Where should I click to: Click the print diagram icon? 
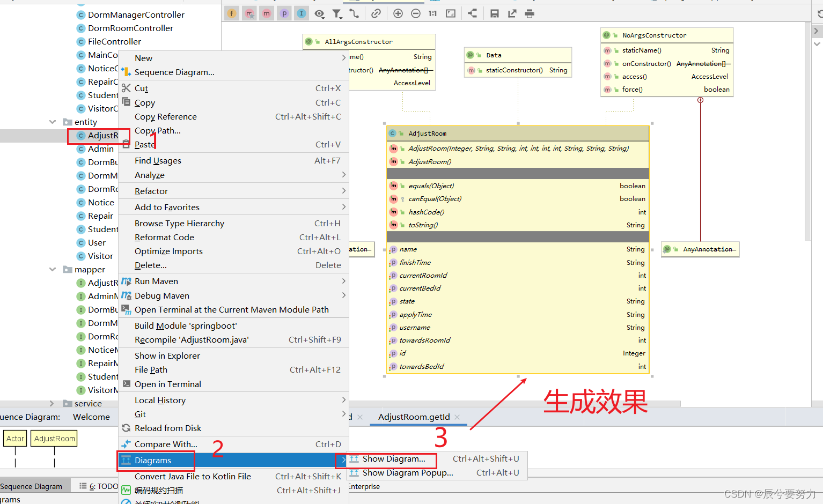(530, 13)
